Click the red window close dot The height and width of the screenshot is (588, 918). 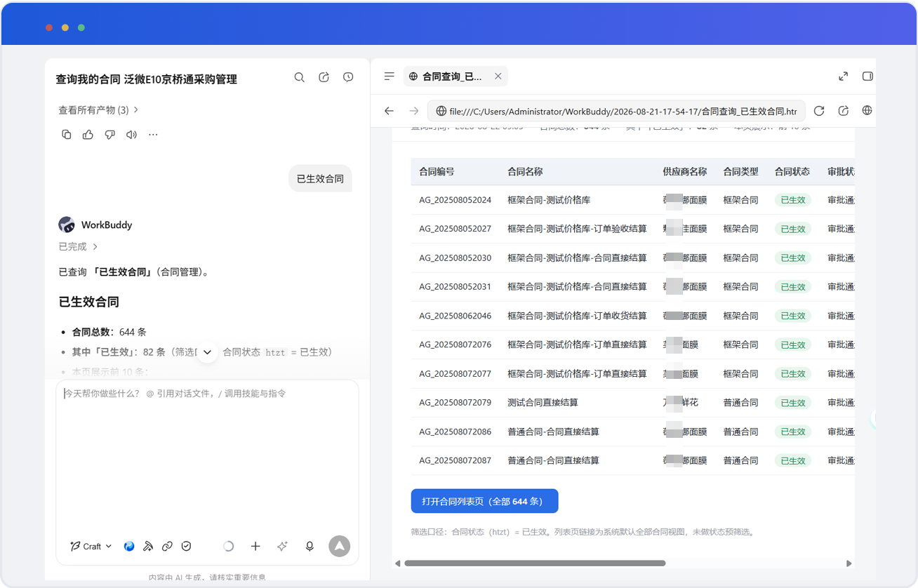[x=49, y=27]
